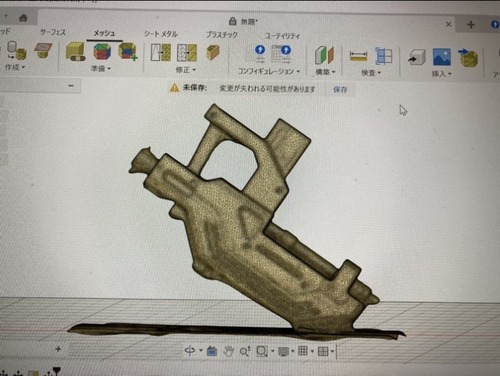
Task: Select the Section Analysis icon in 検査
Action: [x=383, y=56]
